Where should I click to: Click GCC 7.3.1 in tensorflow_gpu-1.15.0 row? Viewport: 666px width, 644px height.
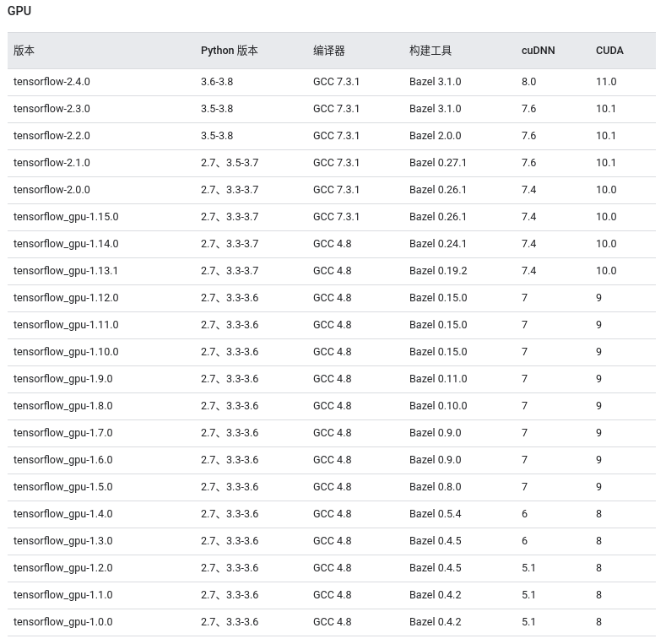337,217
